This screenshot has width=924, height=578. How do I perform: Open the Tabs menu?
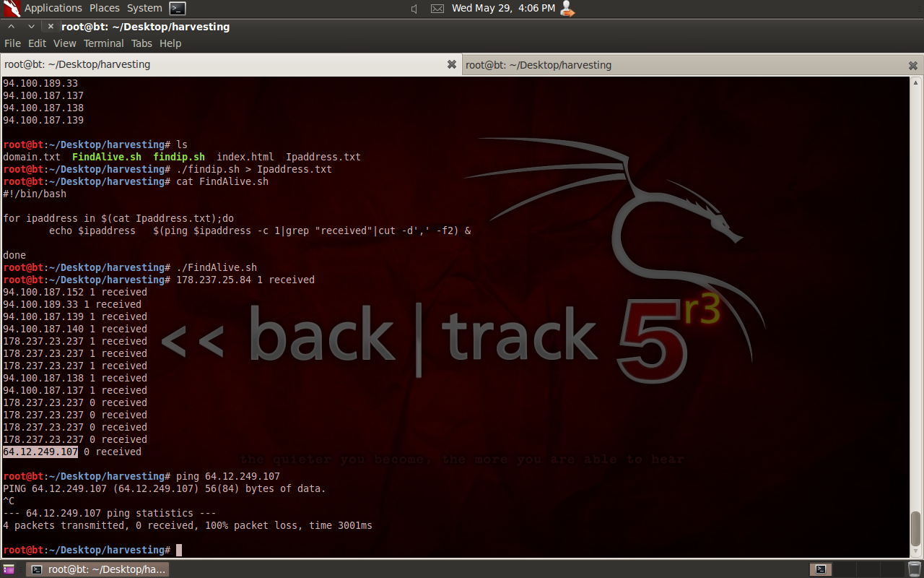click(x=141, y=43)
